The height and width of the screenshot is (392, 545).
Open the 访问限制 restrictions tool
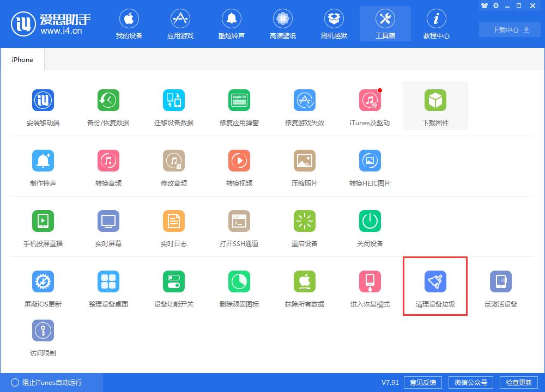(43, 336)
